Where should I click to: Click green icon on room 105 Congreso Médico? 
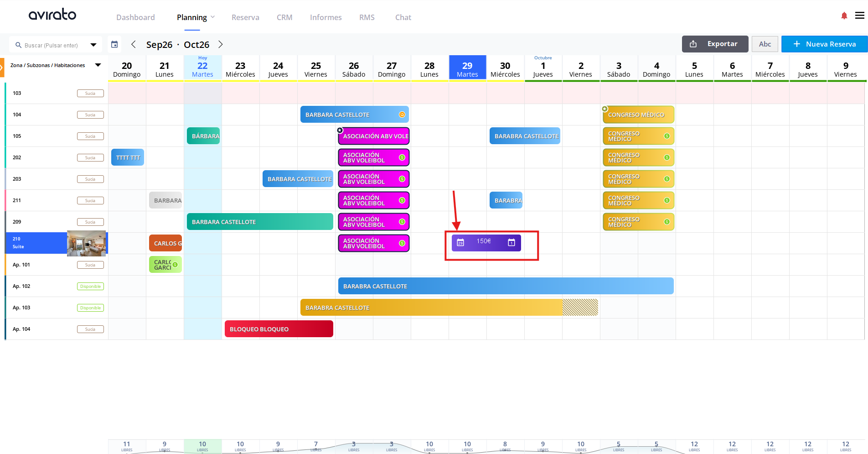pos(667,136)
